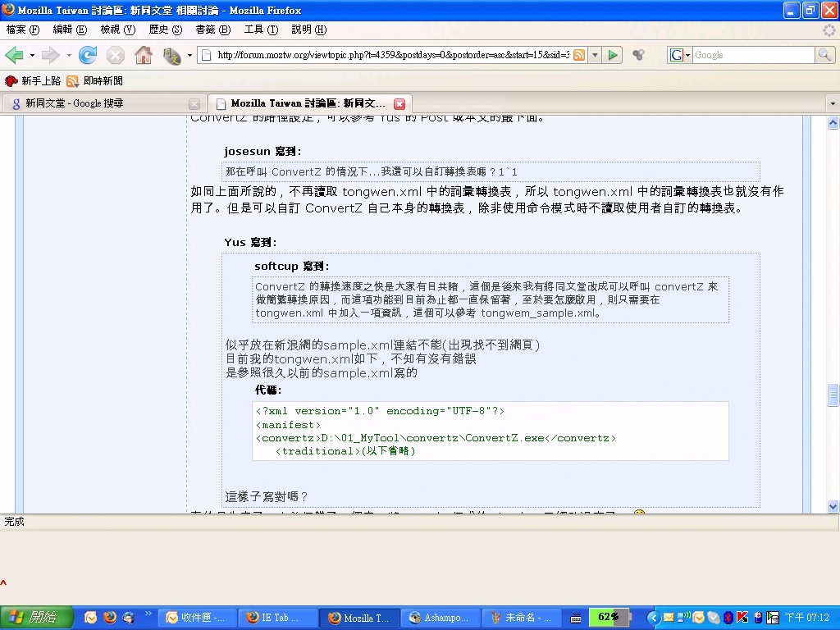The image size is (840, 630).
Task: Close the Mozilla Taiwan forum tab
Action: pyautogui.click(x=399, y=104)
